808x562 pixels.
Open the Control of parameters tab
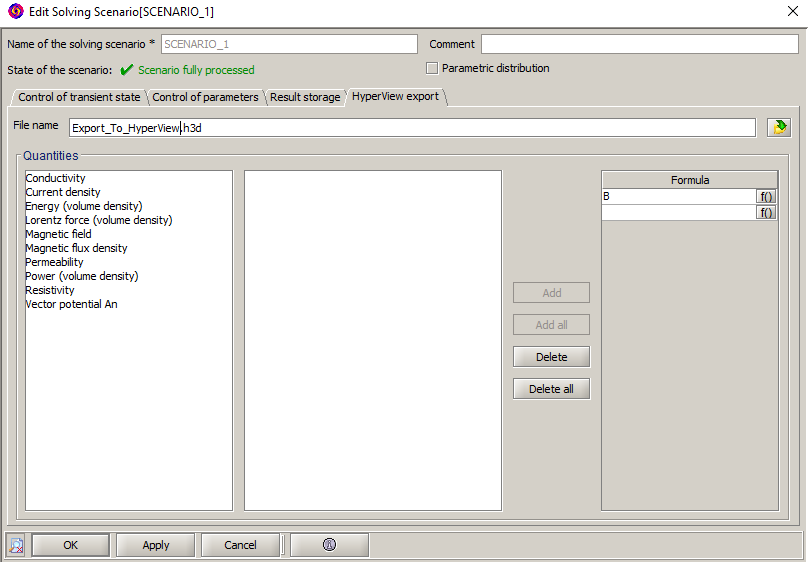pos(205,97)
